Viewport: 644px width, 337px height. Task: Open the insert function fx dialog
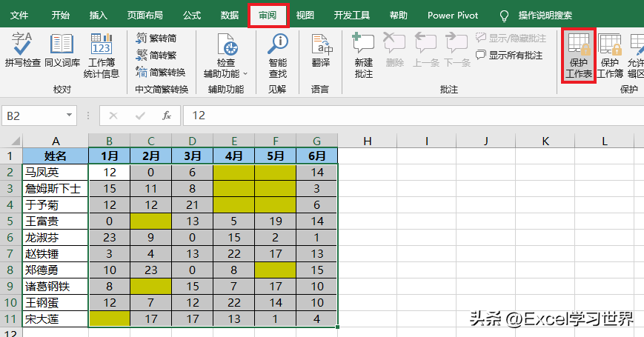pos(166,116)
